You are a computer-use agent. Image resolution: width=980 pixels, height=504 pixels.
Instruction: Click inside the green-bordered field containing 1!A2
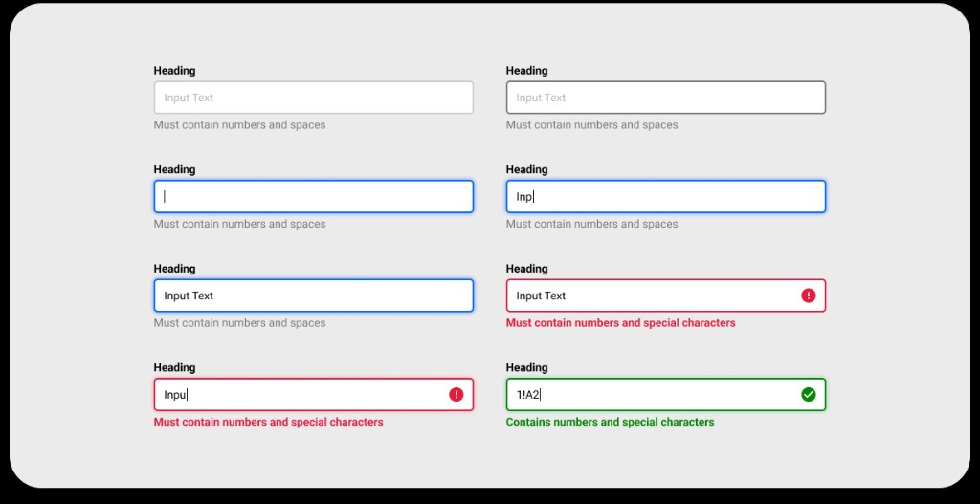666,395
